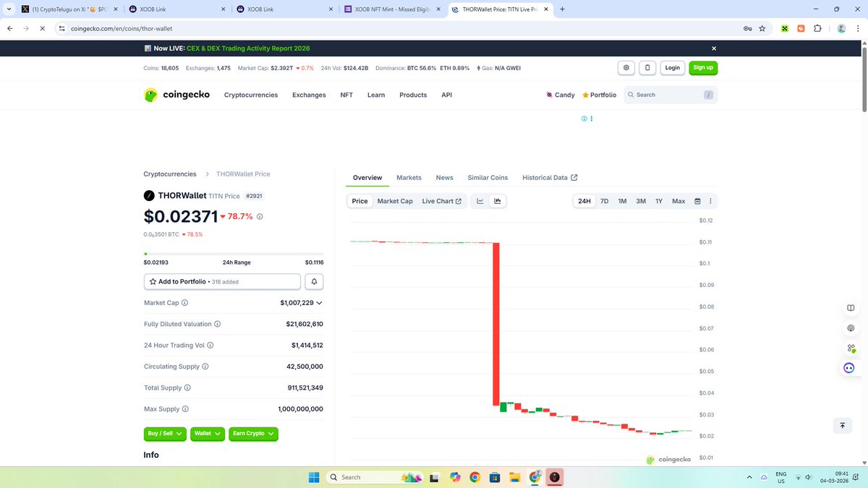
Task: Switch to News tab
Action: pos(444,178)
